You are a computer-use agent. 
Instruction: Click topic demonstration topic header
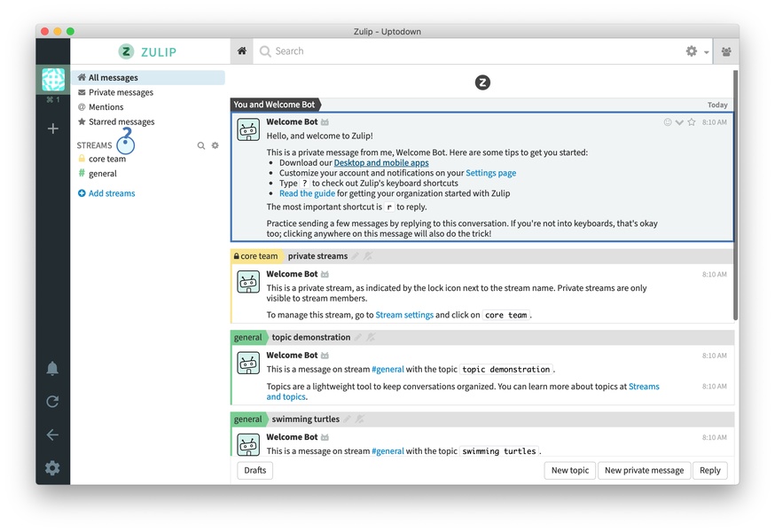311,337
